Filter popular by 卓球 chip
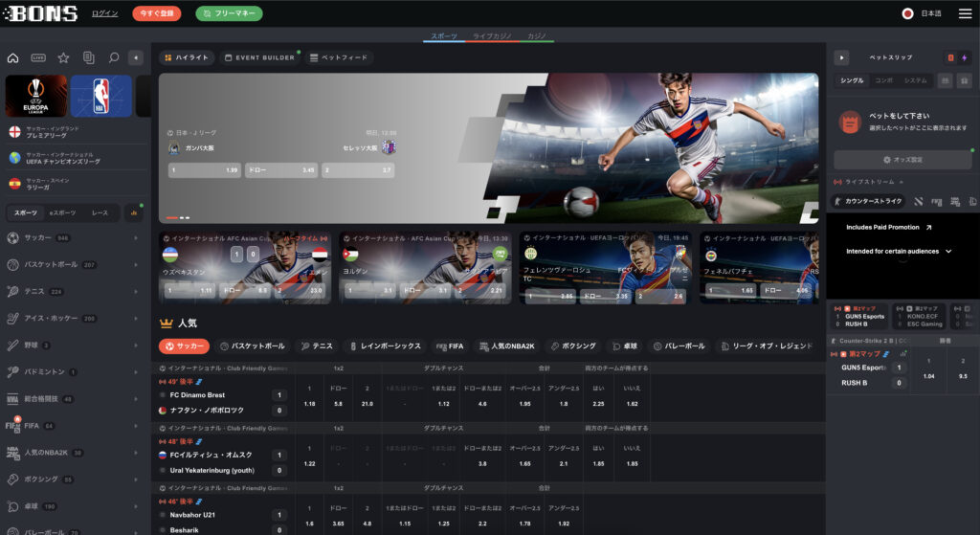Image resolution: width=980 pixels, height=535 pixels. pos(624,346)
